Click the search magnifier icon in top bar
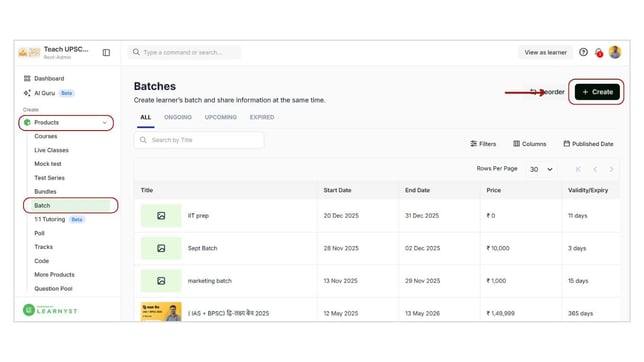 136,52
